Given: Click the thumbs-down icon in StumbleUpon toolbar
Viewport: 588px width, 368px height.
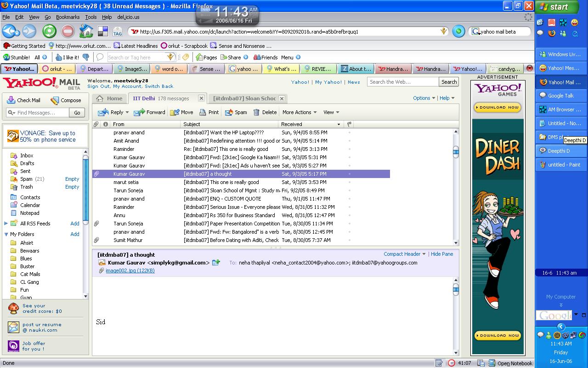Looking at the screenshot, I should click(x=85, y=57).
